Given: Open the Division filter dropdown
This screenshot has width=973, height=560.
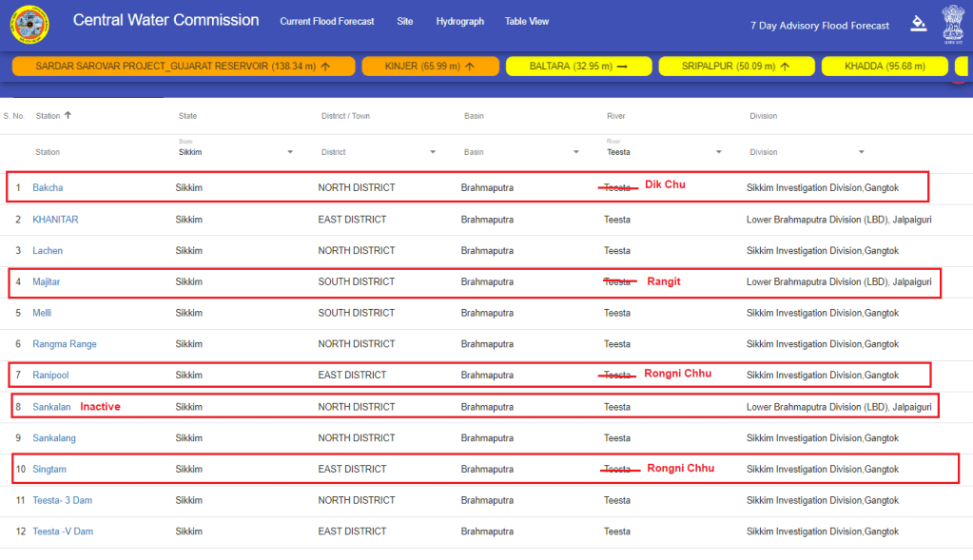Looking at the screenshot, I should pos(861,152).
